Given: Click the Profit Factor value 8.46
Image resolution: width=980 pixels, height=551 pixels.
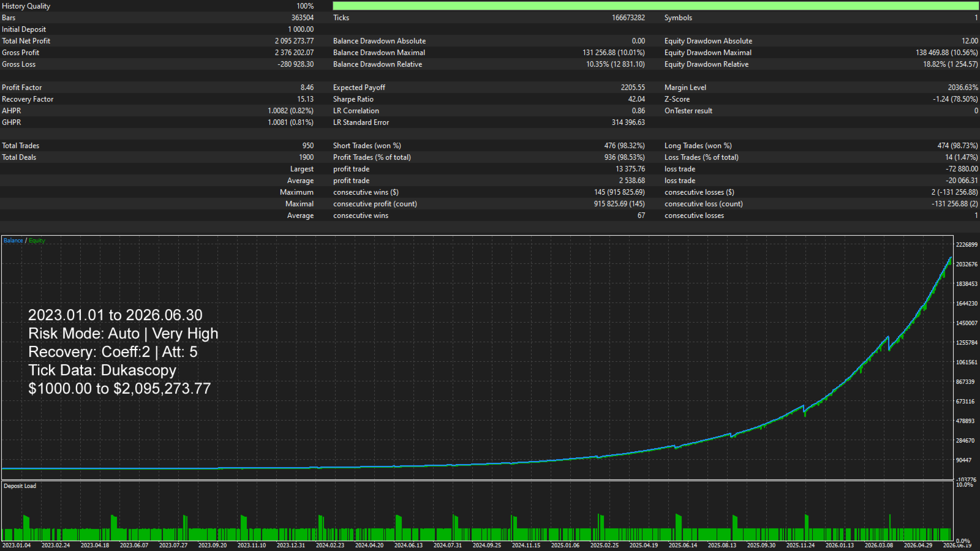Looking at the screenshot, I should coord(307,88).
